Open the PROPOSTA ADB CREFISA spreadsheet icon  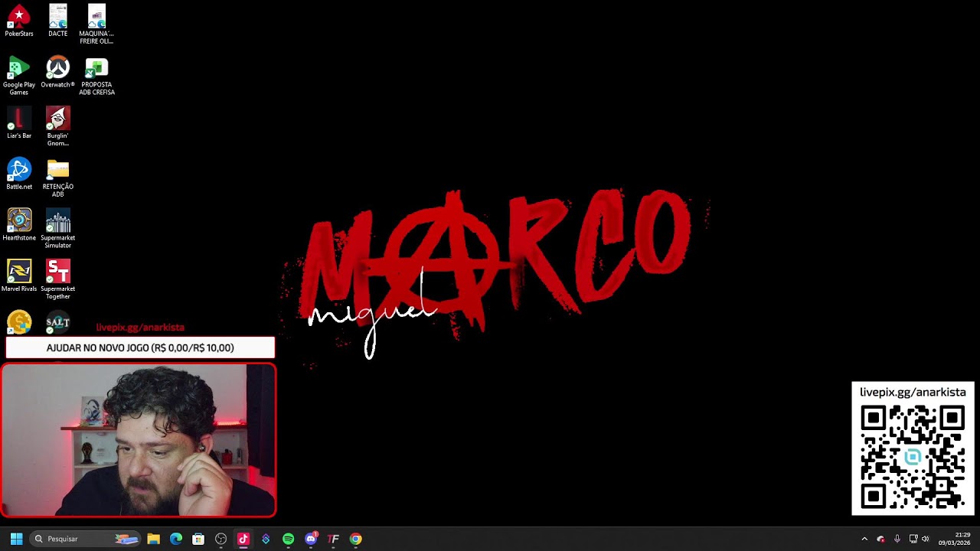[x=96, y=76]
